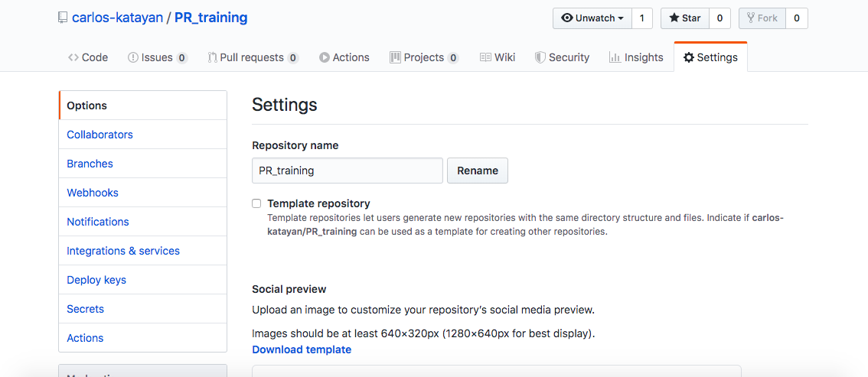Click the Settings tab gear icon
The height and width of the screenshot is (377, 868).
point(689,57)
